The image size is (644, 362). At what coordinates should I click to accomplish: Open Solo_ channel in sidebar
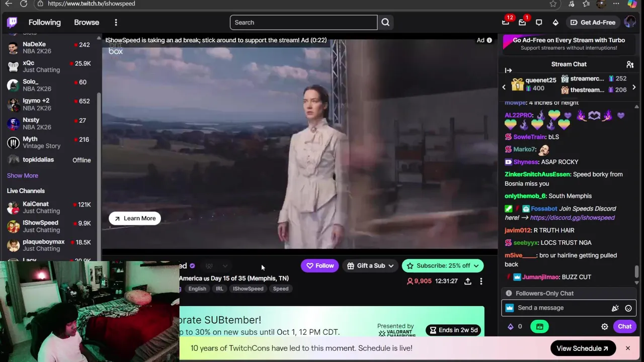tap(49, 85)
